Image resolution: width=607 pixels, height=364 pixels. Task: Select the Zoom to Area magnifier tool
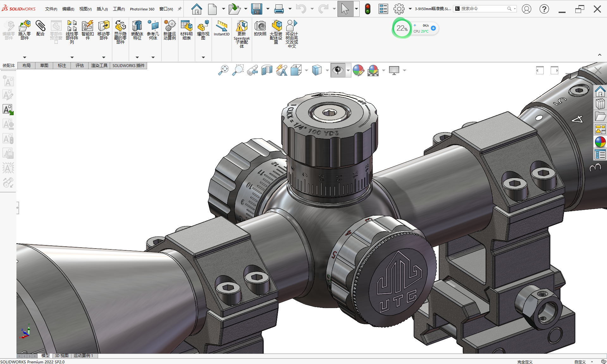pos(238,70)
